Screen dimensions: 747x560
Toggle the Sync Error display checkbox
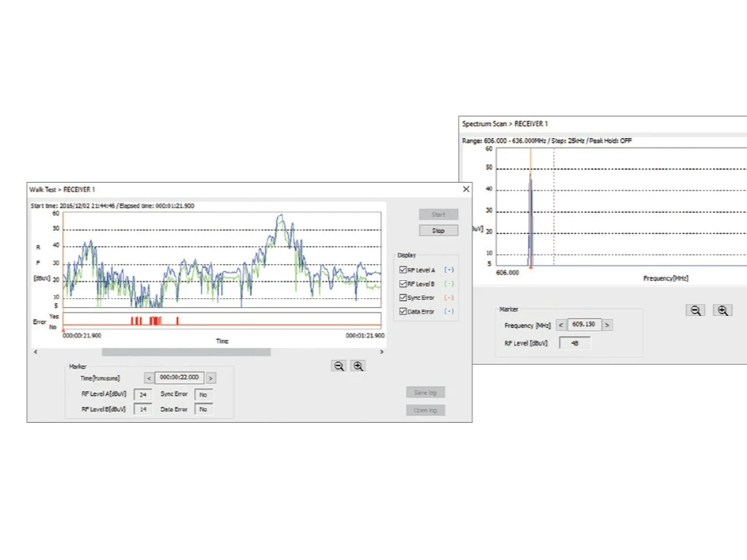click(404, 298)
